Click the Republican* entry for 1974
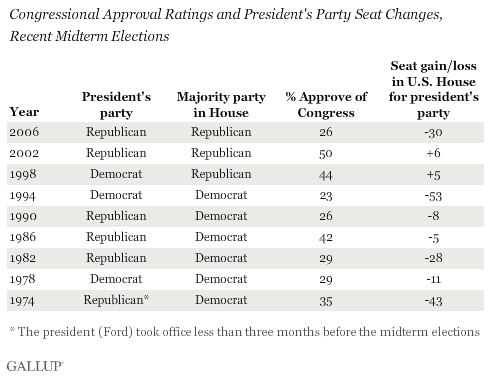491x377 pixels. pos(116,300)
